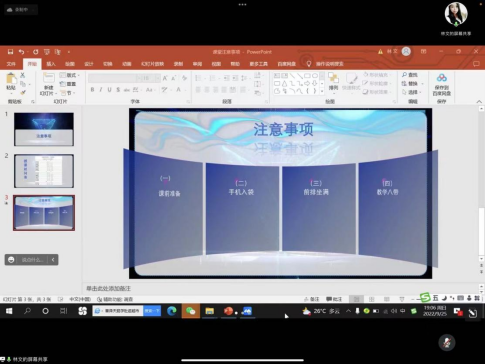This screenshot has height=364, width=486.
Task: Open the Layout (版式) dropdown
Action: point(70,75)
